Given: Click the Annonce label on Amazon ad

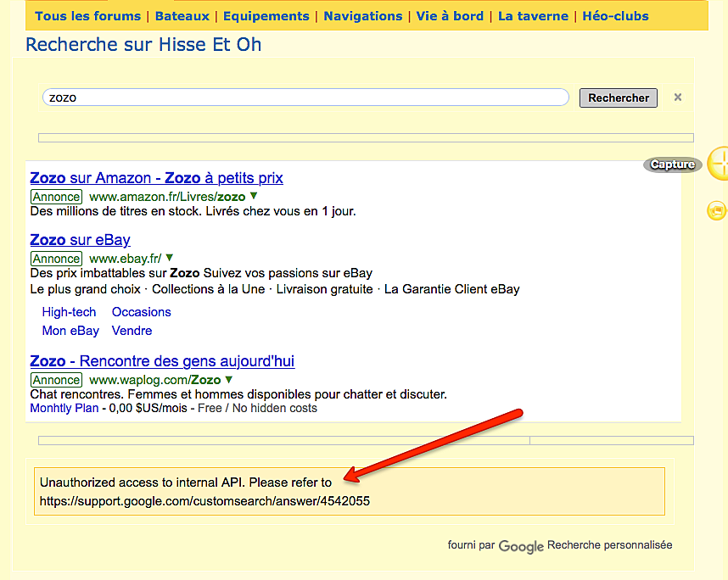Looking at the screenshot, I should tap(56, 197).
